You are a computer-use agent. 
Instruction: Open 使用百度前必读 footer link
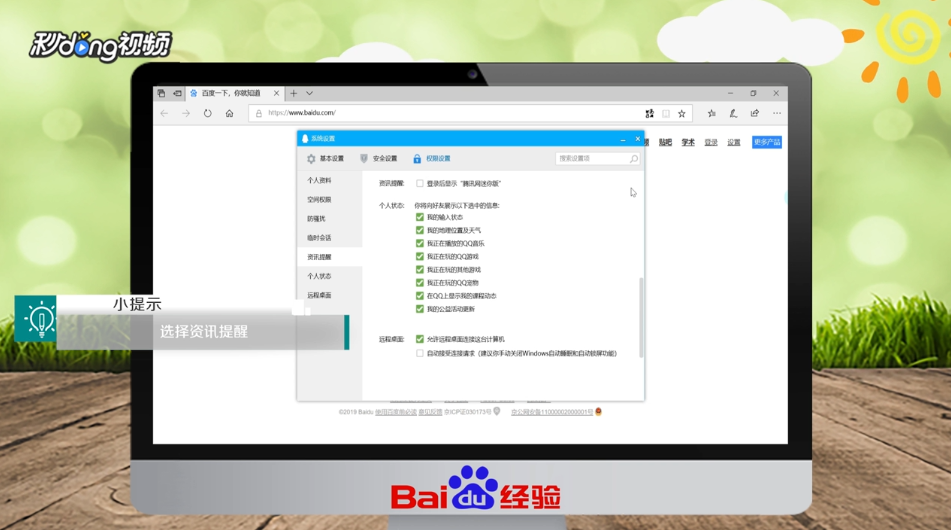pyautogui.click(x=396, y=412)
